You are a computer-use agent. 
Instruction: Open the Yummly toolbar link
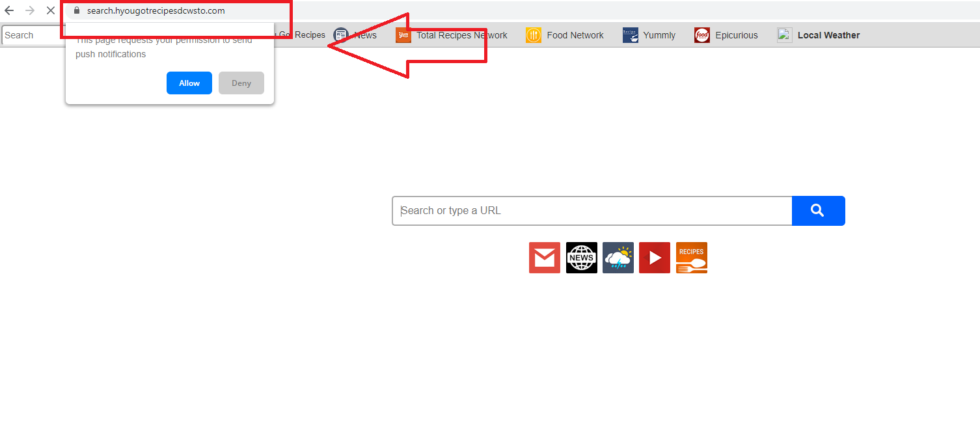coord(649,35)
